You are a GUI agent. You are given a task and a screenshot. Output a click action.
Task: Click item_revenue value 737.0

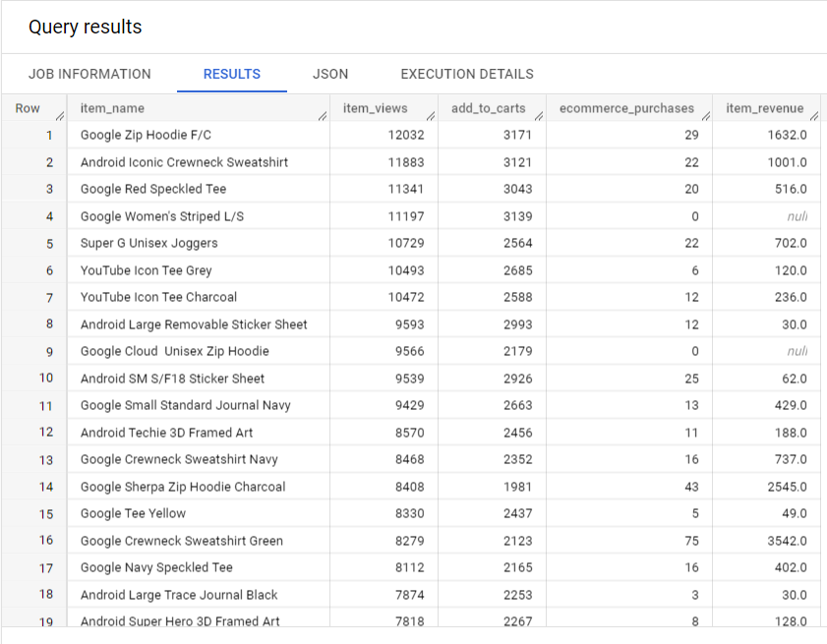coord(791,459)
